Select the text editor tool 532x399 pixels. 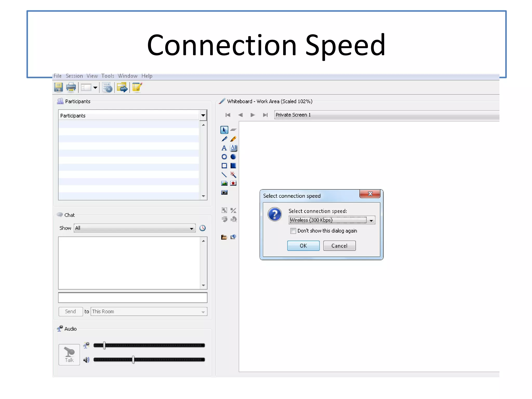coord(234,148)
